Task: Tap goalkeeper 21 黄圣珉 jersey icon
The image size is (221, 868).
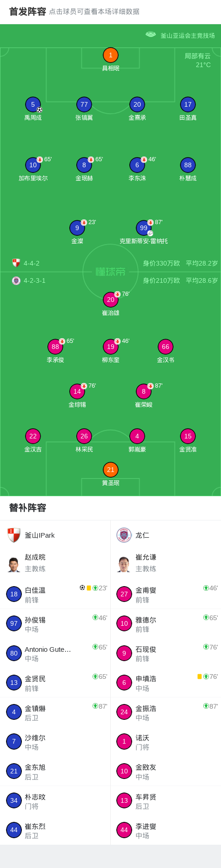Action: click(110, 470)
